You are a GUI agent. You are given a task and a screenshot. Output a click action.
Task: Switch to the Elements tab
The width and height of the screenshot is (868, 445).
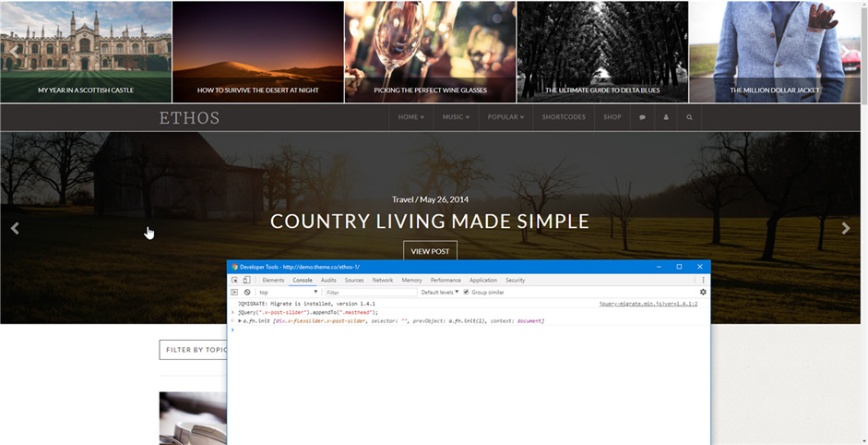[x=273, y=281]
